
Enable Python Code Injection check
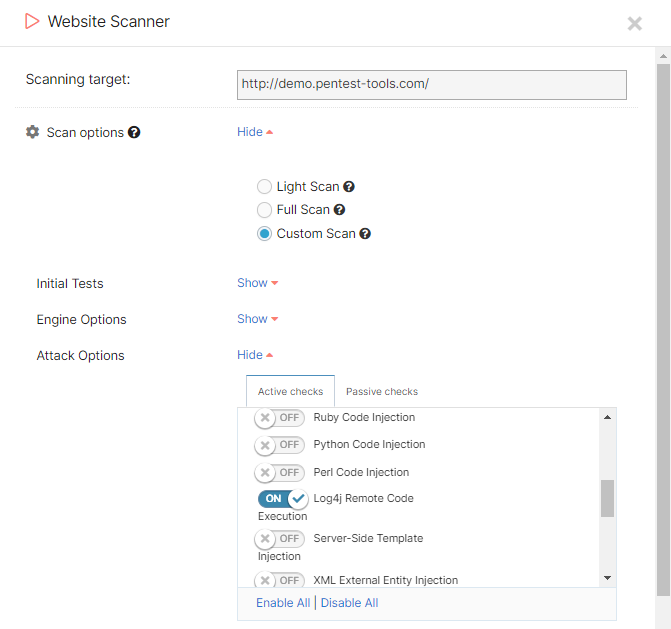(x=279, y=445)
